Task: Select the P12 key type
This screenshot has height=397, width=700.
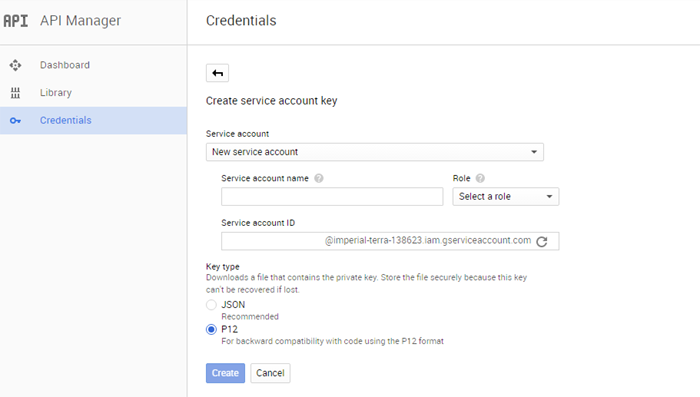Action: point(211,330)
